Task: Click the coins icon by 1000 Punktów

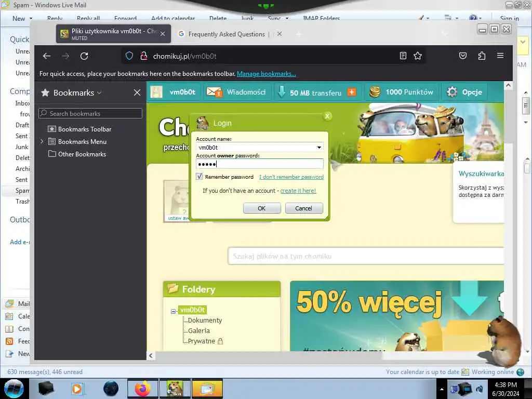Action: (375, 92)
